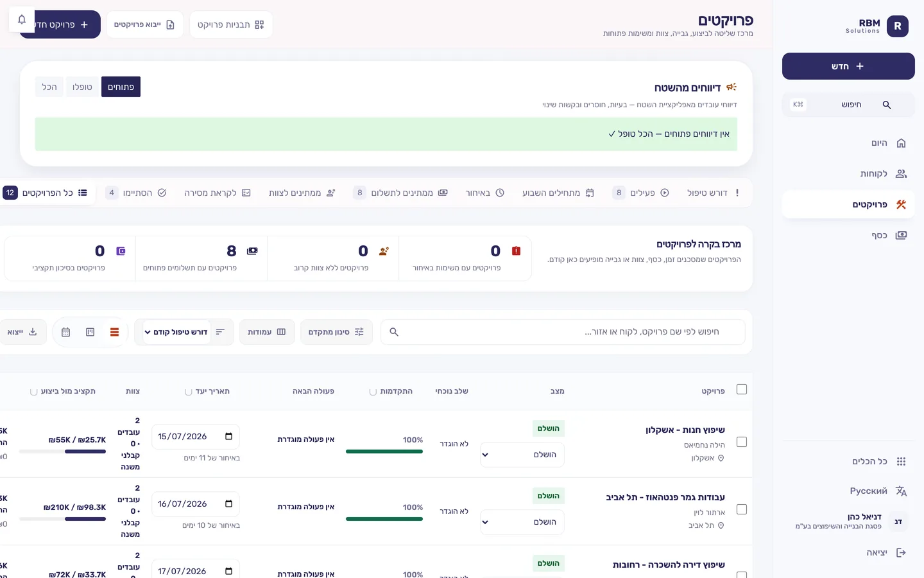Click the user avatar for דניאל כהן
924x578 pixels.
[x=898, y=522]
